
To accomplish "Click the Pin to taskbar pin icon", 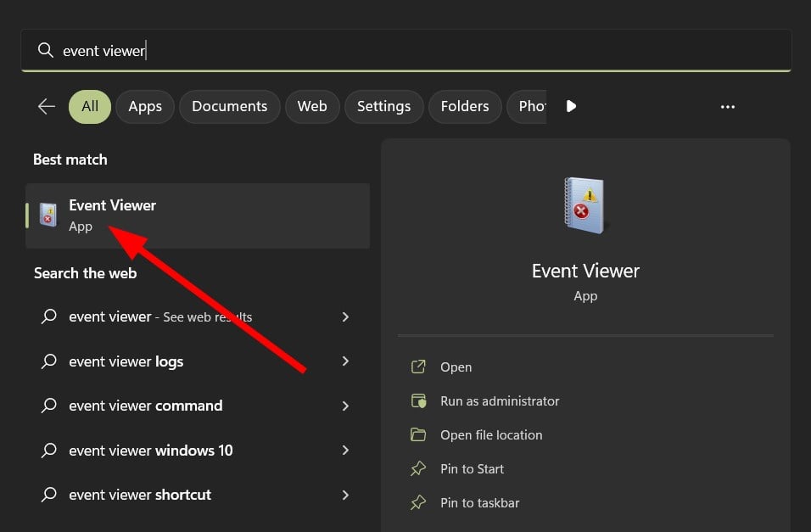I will (418, 503).
